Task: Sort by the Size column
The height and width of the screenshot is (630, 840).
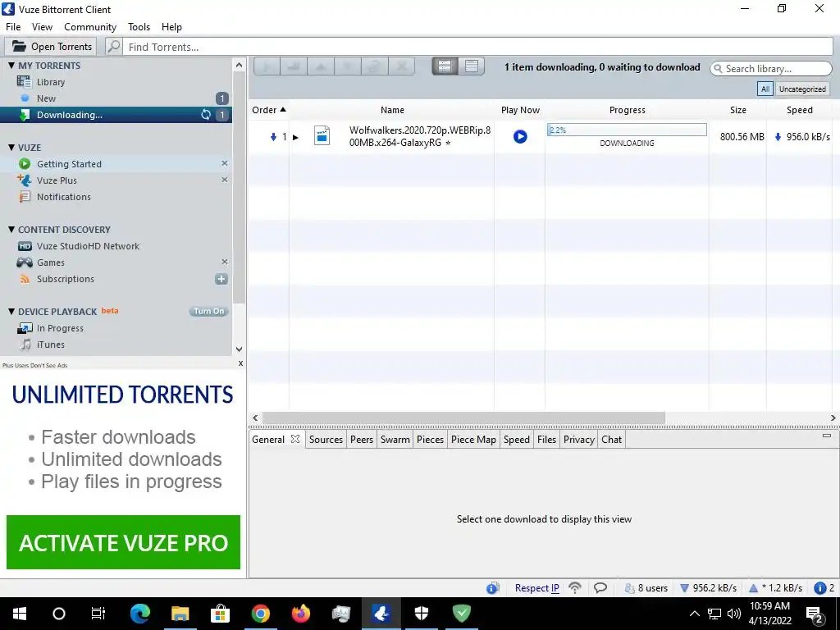Action: tap(737, 110)
